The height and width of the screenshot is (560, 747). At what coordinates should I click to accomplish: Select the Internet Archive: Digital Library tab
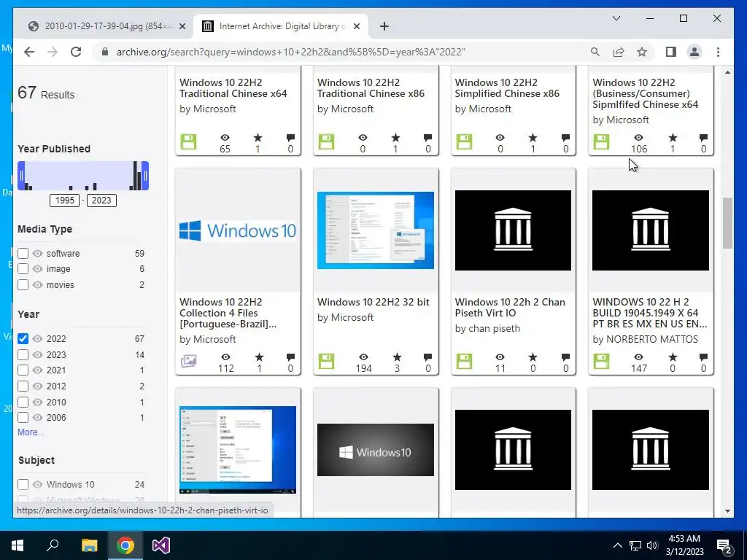pos(281,26)
